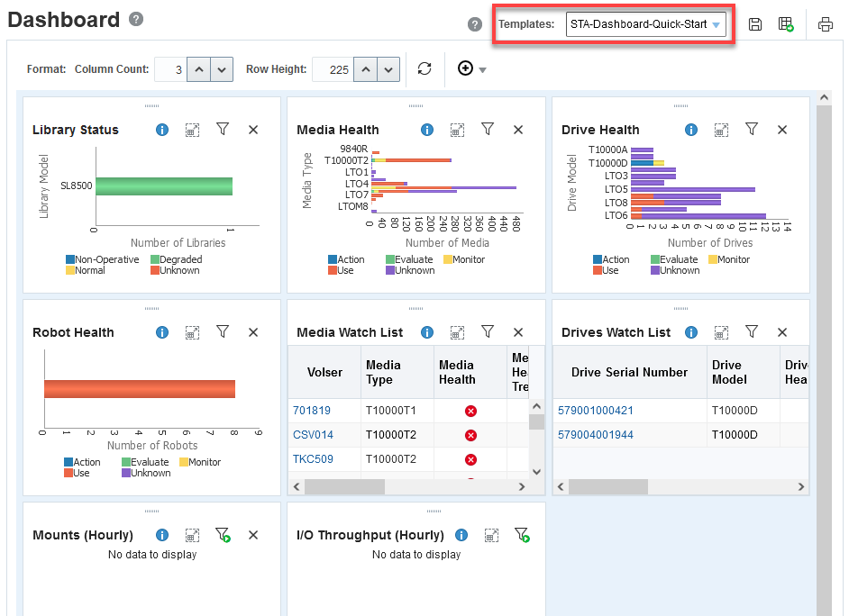
Task: Close the Media Watch List pane
Action: click(x=518, y=332)
